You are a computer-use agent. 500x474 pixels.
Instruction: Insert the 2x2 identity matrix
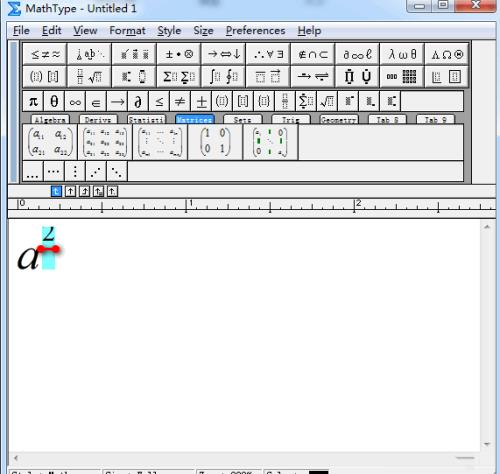(215, 142)
